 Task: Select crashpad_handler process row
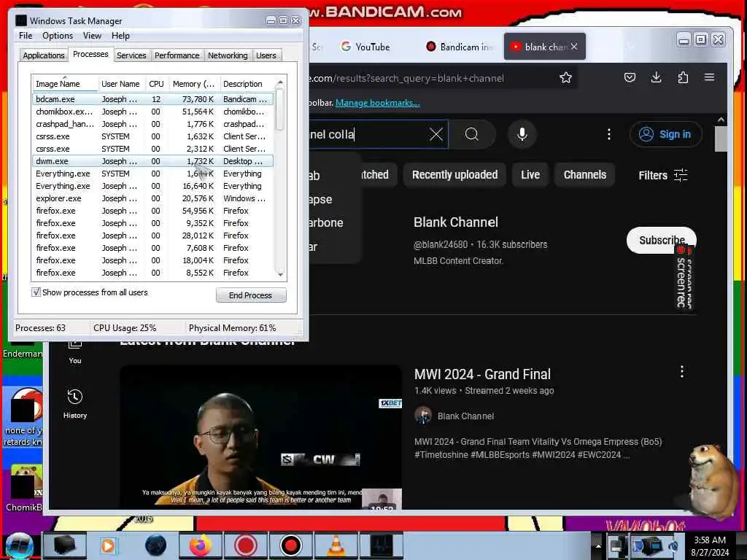tap(152, 124)
